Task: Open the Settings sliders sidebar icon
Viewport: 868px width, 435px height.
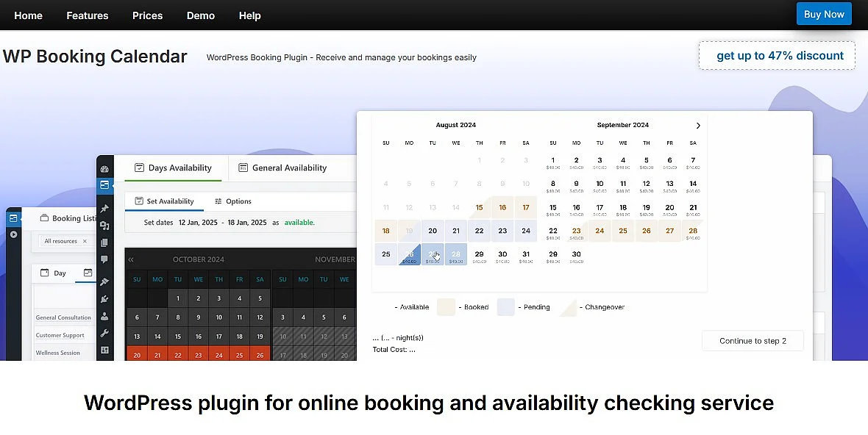Action: (x=104, y=350)
